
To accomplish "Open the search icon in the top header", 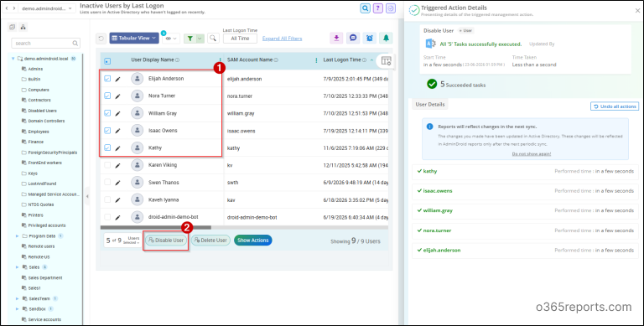I will click(x=365, y=8).
